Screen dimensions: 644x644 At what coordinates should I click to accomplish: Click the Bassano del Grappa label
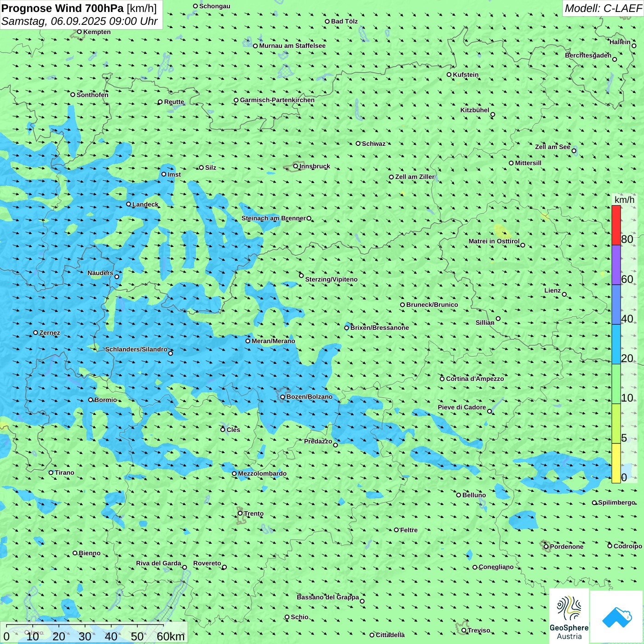328,597
